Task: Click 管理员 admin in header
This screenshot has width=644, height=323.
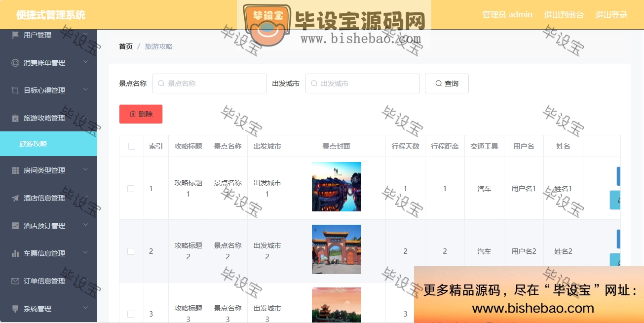Action: [507, 14]
